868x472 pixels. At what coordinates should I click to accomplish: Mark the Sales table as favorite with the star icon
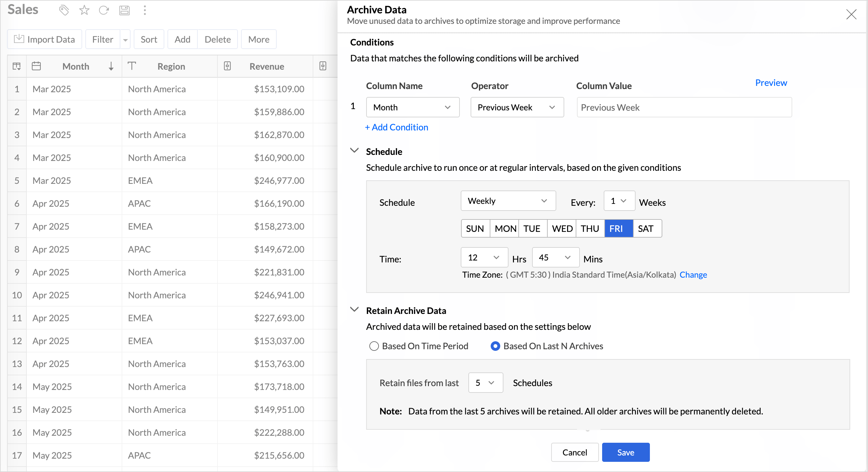tap(84, 10)
